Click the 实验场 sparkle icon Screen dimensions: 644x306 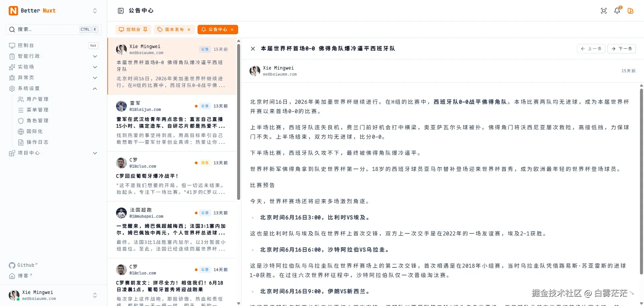pyautogui.click(x=12, y=67)
